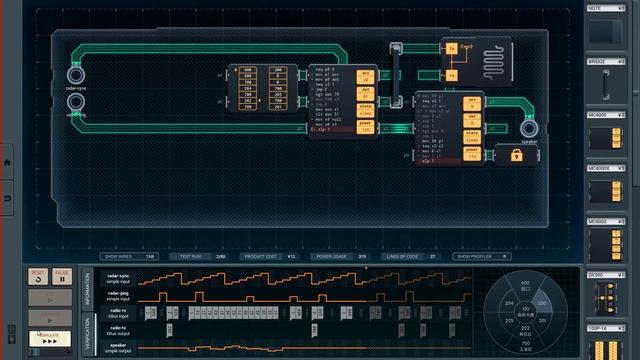Viewport: 640px width, 360px height.
Task: Click the radio-rx signal row label
Action: (x=118, y=313)
